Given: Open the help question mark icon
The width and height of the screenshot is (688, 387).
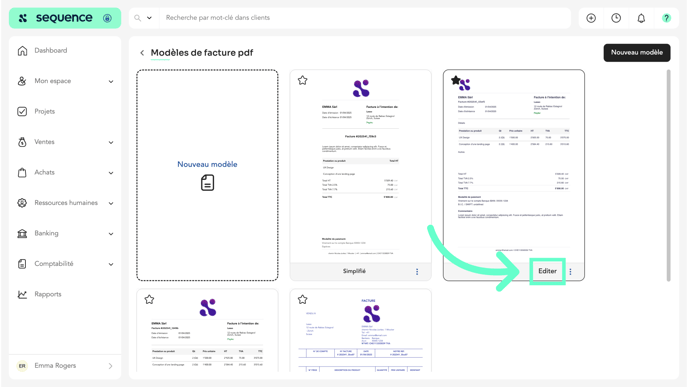Looking at the screenshot, I should (x=666, y=18).
